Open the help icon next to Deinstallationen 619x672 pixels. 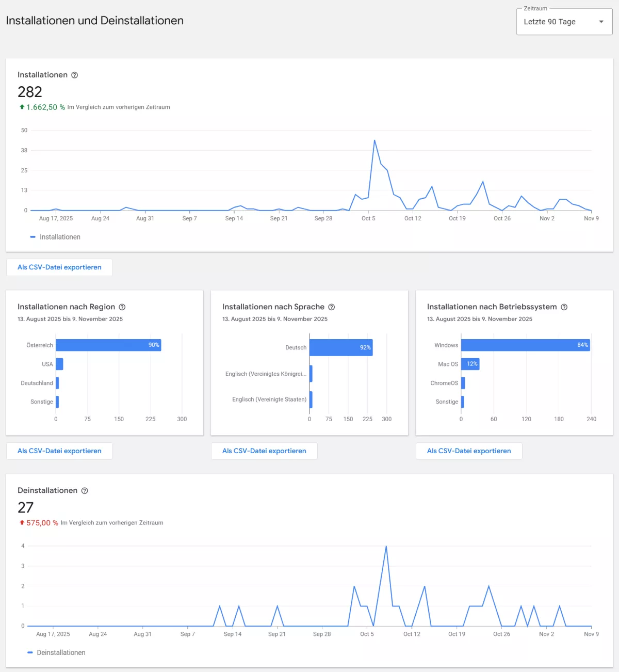[x=85, y=490]
